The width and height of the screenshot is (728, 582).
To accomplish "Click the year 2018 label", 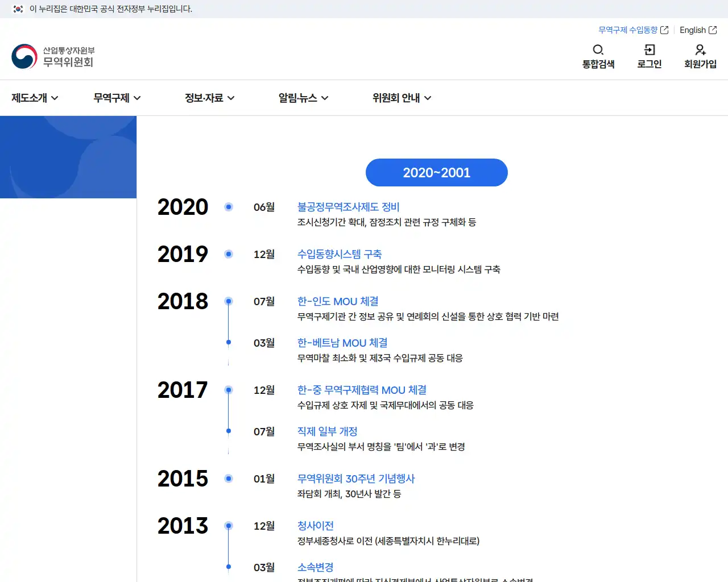I will pos(183,301).
